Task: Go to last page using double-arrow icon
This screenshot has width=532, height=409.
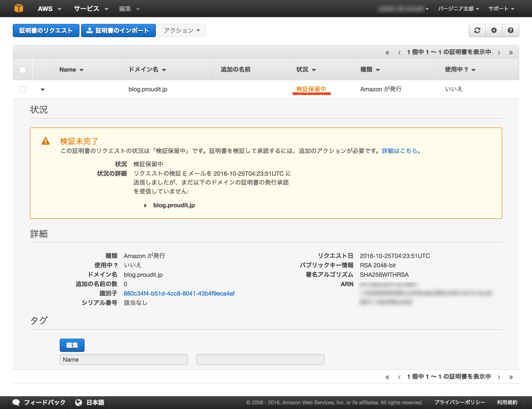Action: tap(511, 52)
